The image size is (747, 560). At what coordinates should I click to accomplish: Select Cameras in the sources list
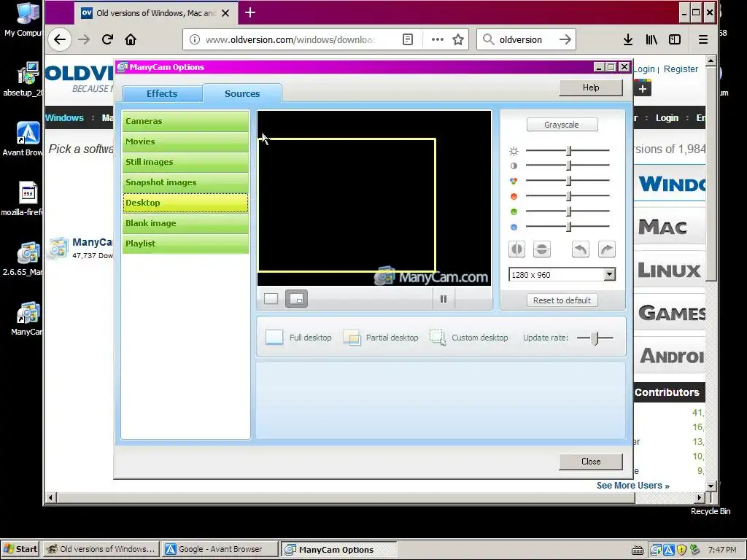point(185,122)
